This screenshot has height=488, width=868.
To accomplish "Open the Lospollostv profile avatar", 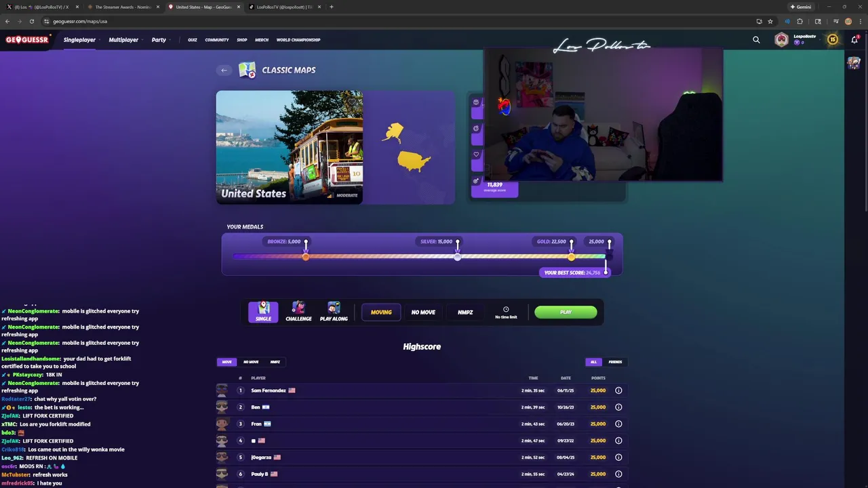I will 782,39.
